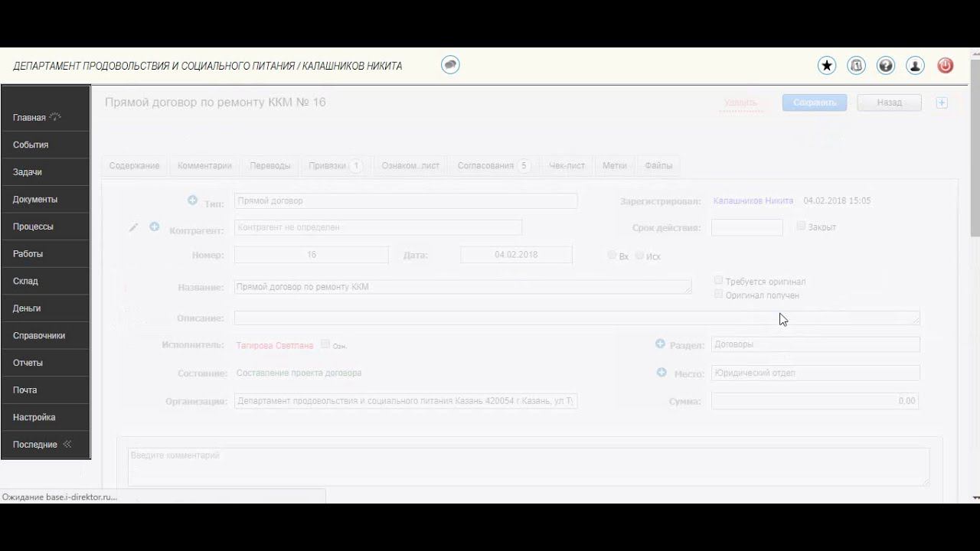Click the Сохранить button
The image size is (980, 551).
[815, 103]
